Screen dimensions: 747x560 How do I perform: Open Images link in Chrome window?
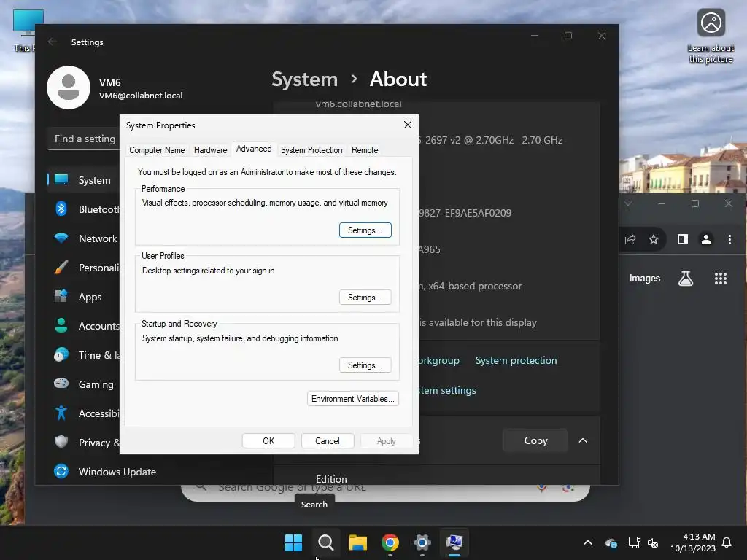645,278
